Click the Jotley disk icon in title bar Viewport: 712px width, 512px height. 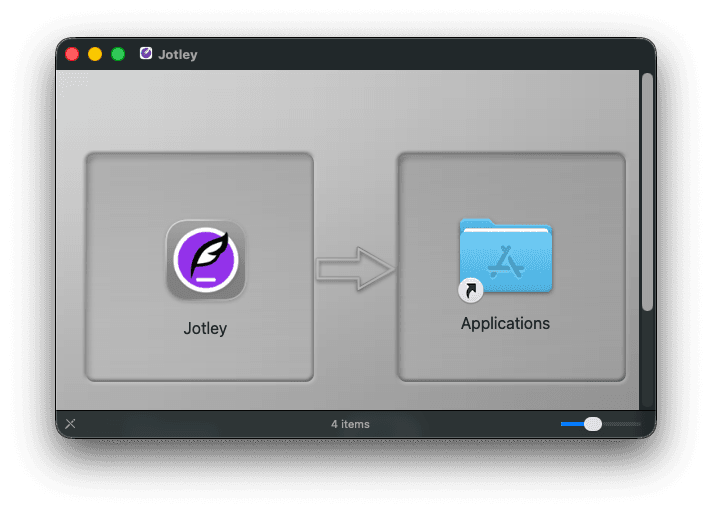[146, 54]
